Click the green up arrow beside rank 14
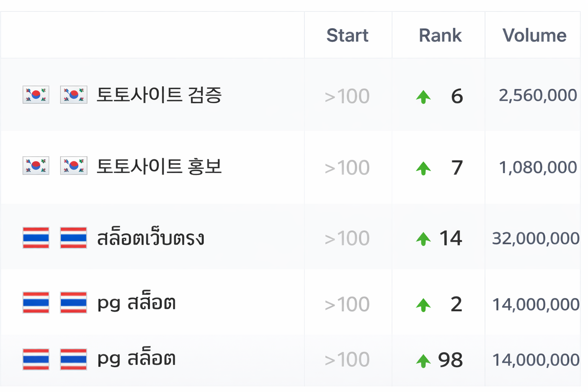The width and height of the screenshot is (588, 392). pyautogui.click(x=423, y=239)
